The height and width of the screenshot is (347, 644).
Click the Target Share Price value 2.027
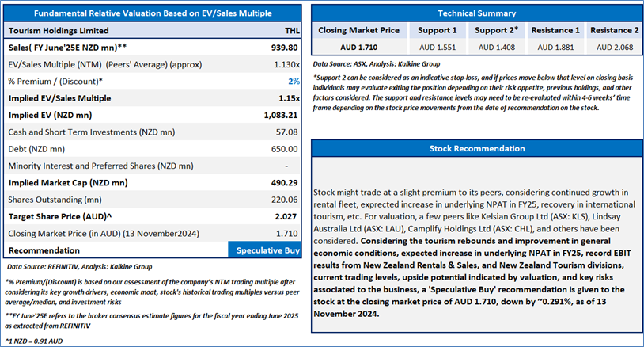point(286,216)
